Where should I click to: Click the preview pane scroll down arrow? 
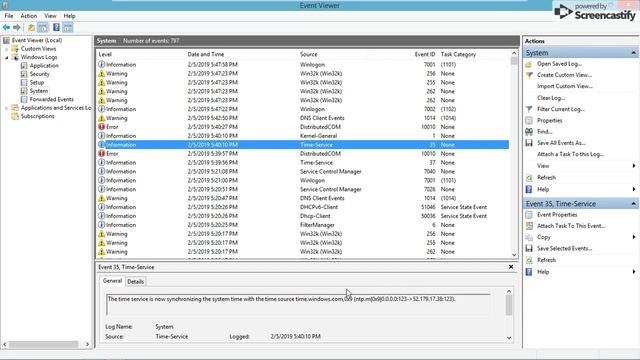(x=509, y=338)
